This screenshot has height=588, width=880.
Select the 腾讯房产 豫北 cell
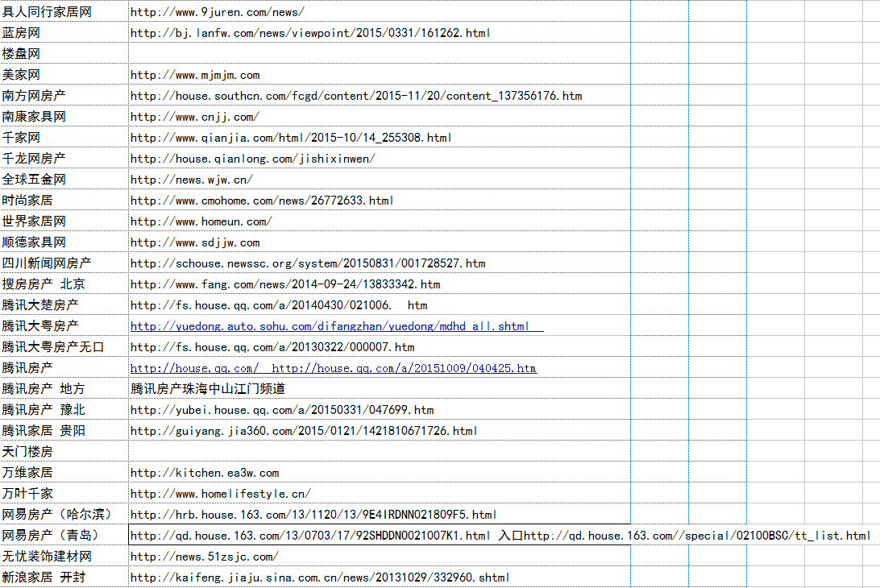[64, 409]
